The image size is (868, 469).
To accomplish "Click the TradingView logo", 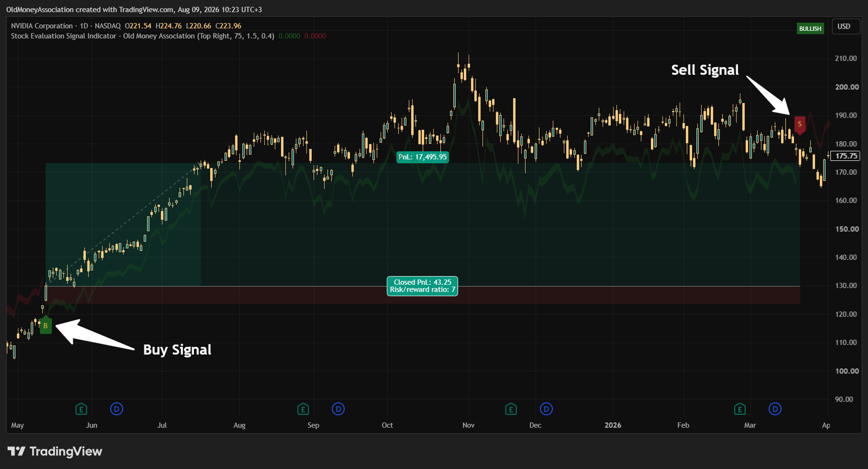I will click(55, 451).
